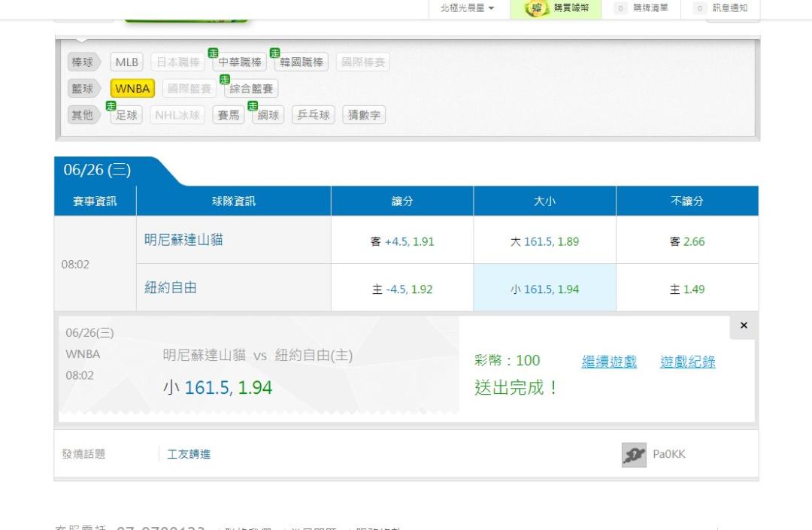Click the Pa0KK username

669,454
